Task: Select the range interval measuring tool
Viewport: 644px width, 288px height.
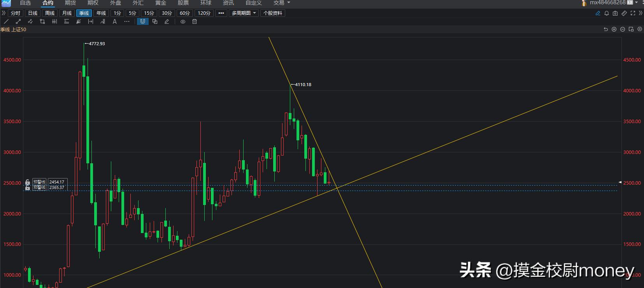Action: pos(91,22)
